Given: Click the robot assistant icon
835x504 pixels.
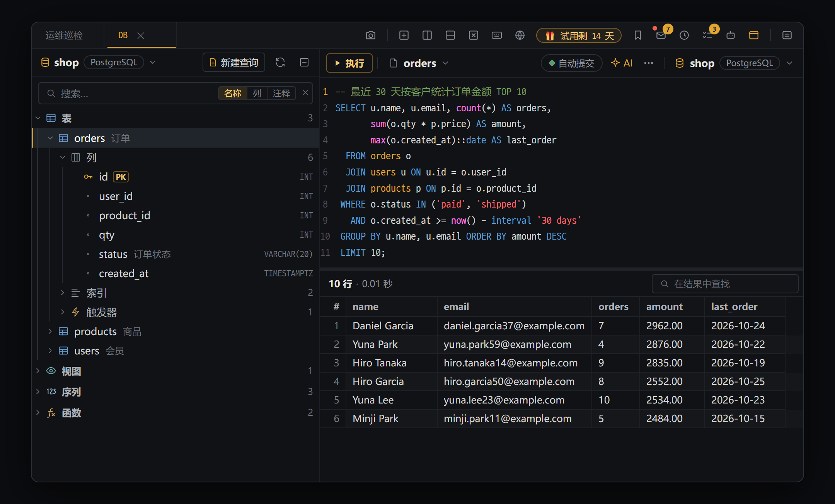Looking at the screenshot, I should click(x=731, y=36).
